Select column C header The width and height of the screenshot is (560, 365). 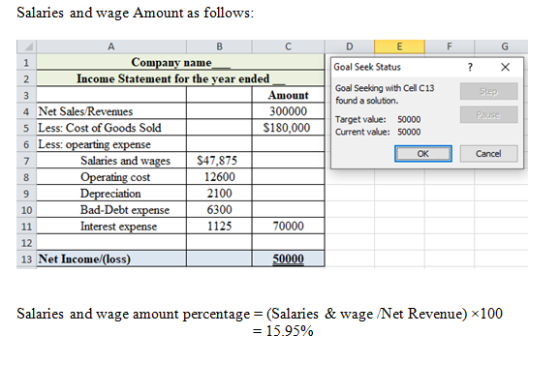(x=288, y=47)
